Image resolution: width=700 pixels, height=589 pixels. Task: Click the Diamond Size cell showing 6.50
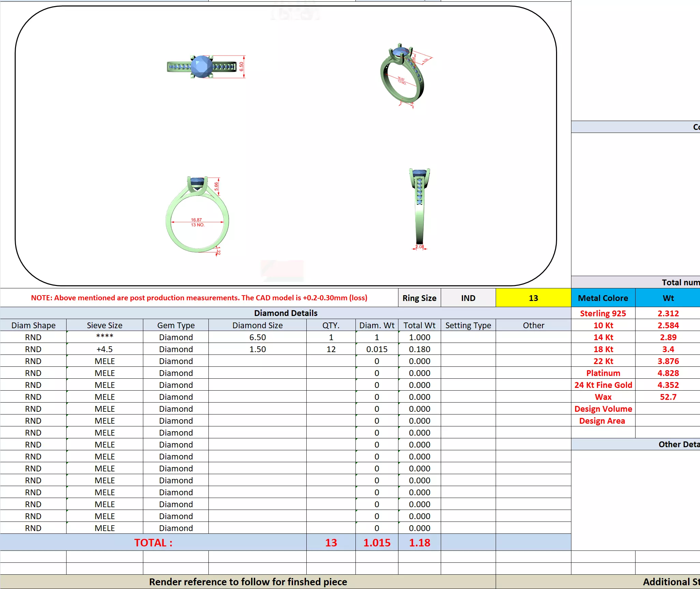click(257, 337)
